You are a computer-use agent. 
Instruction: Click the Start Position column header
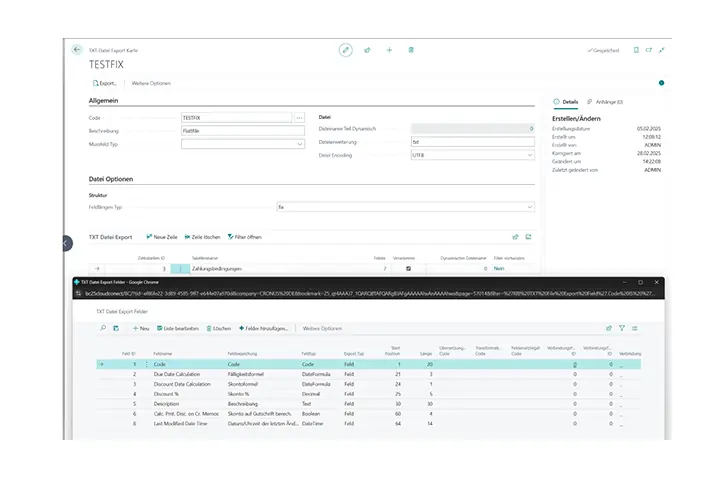393,351
